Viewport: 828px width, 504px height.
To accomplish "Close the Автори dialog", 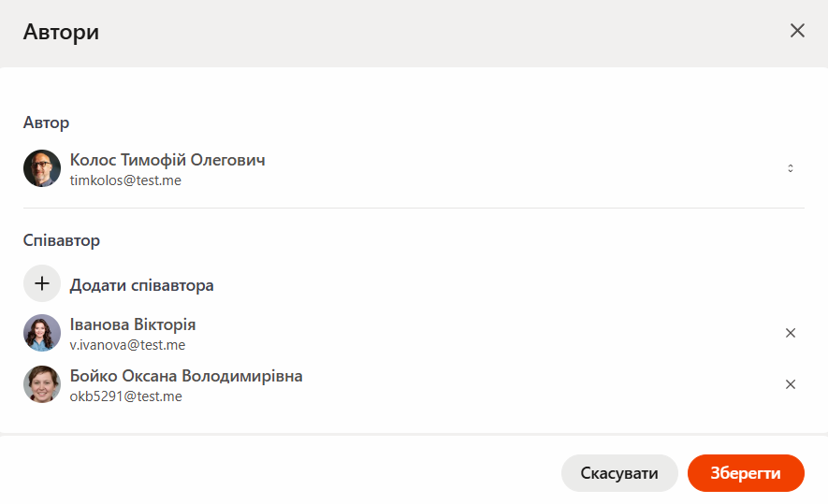I will [x=797, y=31].
